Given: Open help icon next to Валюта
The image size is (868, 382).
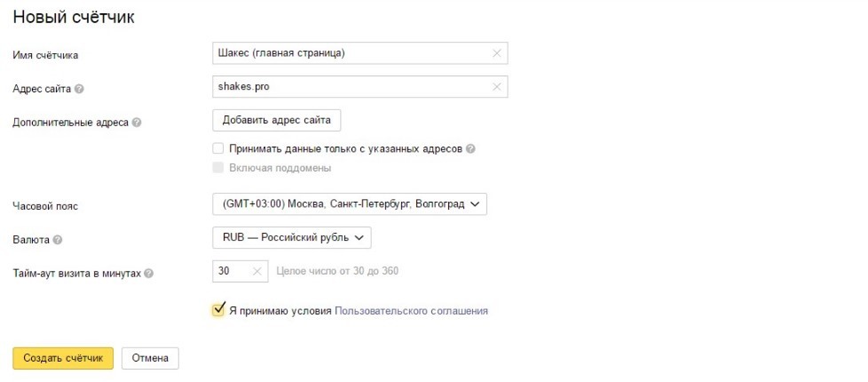Looking at the screenshot, I should click(58, 240).
